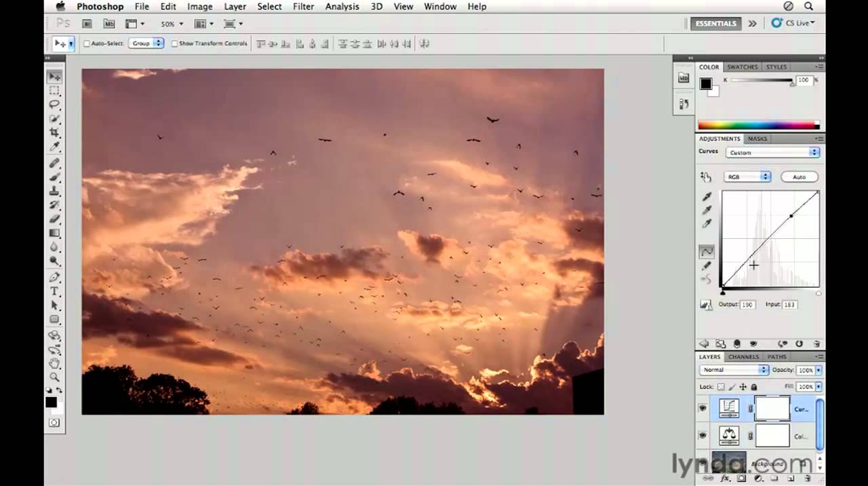868x486 pixels.
Task: Add layer mask from Layers panel bottom
Action: click(741, 479)
